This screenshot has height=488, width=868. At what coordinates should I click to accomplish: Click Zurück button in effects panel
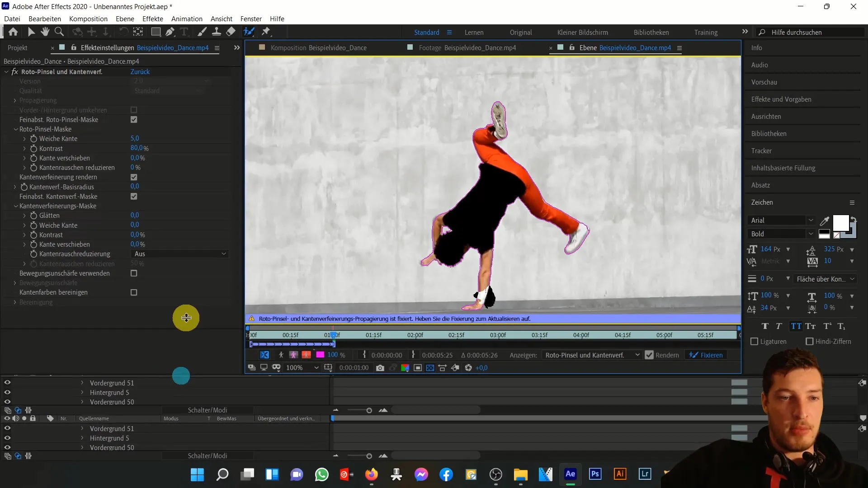point(140,71)
